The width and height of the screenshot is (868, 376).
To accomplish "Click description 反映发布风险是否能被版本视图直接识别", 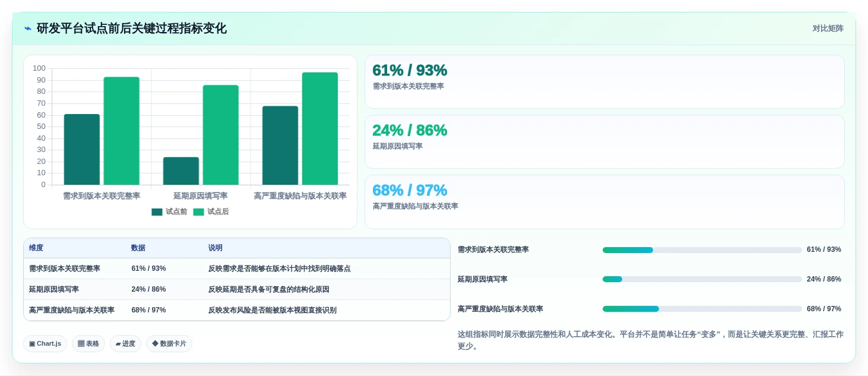I will click(x=273, y=310).
